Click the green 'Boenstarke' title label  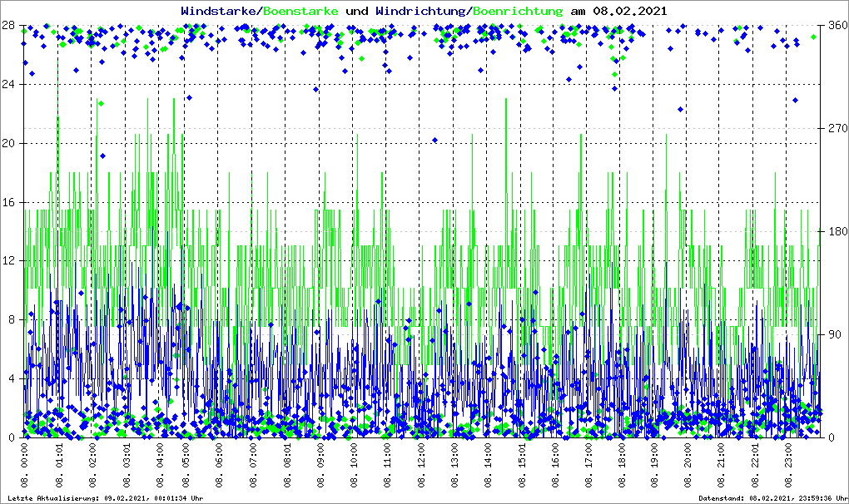pos(300,11)
